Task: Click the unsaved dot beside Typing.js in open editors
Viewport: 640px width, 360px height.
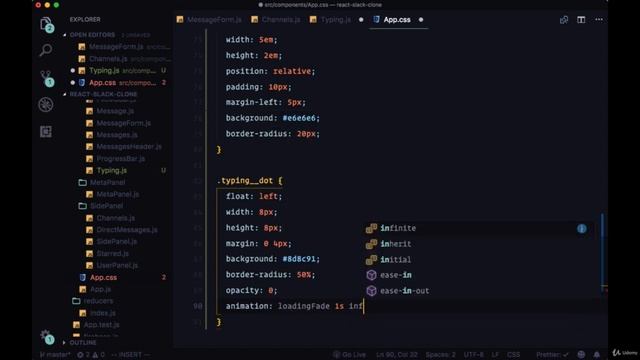Action: (73, 71)
